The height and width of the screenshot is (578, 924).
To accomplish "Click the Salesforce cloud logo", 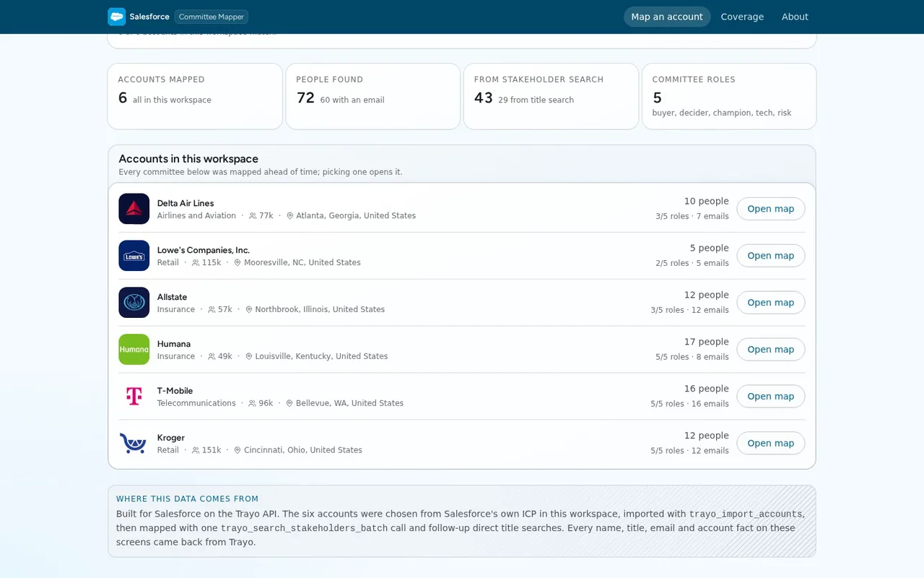I will click(x=116, y=17).
